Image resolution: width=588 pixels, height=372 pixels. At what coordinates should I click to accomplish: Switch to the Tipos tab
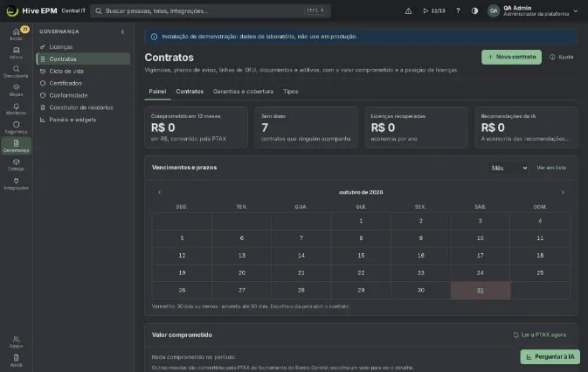pos(291,92)
